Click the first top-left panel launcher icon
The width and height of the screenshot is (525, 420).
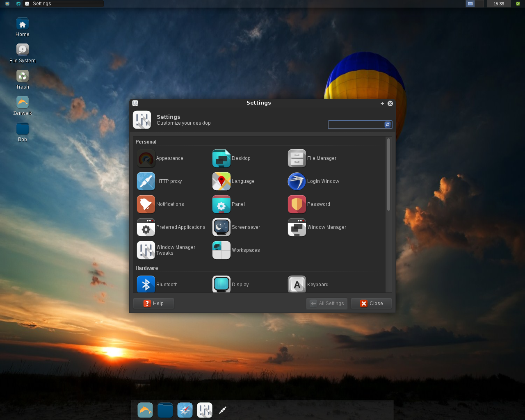coord(7,4)
